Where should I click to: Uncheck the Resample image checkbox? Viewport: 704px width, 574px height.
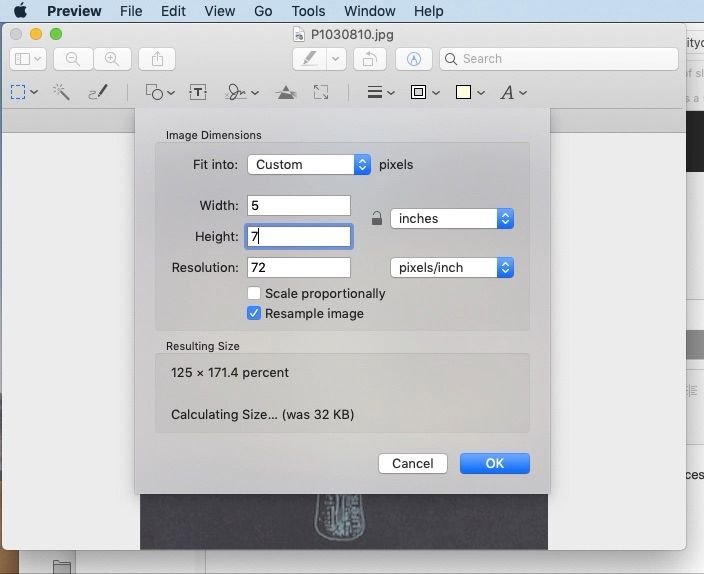coord(255,314)
